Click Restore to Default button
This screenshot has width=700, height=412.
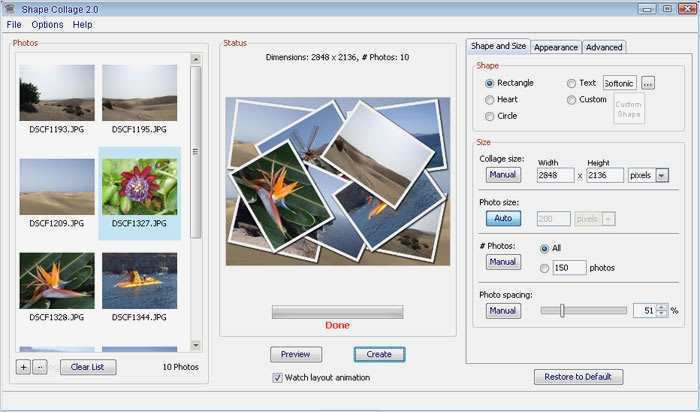click(578, 377)
